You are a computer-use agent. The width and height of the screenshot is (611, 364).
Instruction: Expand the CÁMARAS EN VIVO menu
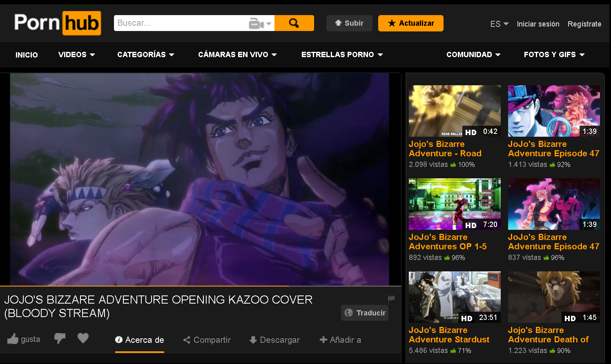point(237,55)
